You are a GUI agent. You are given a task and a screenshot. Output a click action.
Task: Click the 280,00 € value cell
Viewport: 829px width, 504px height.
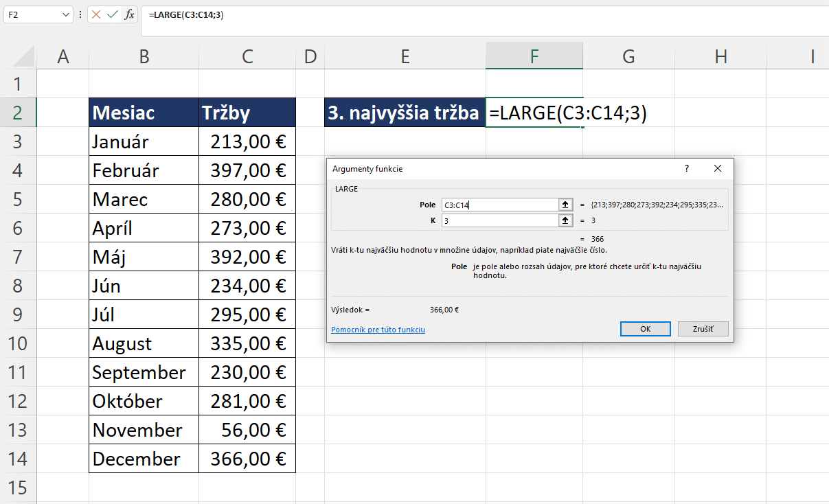247,199
